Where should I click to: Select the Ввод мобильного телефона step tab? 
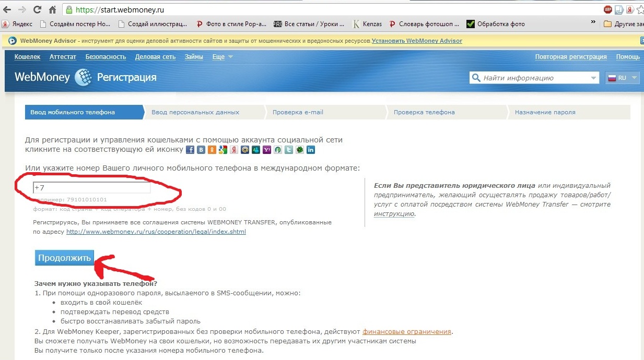click(84, 112)
